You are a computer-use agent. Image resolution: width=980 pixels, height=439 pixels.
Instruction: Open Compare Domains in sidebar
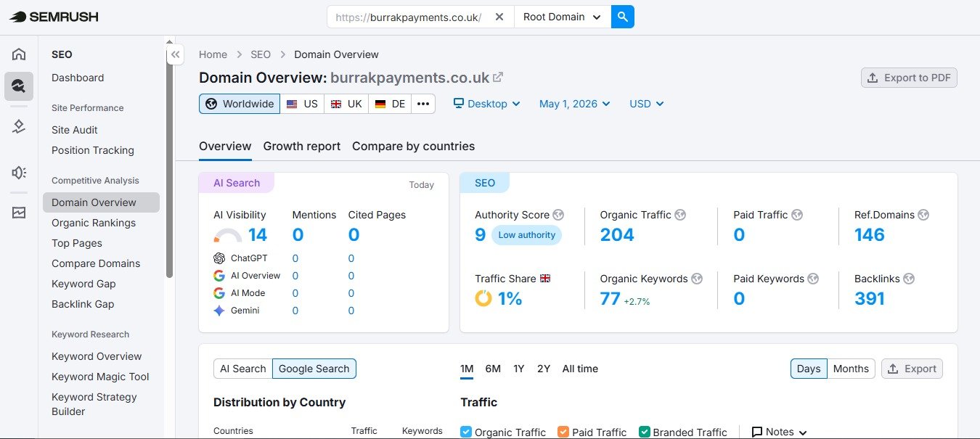(x=96, y=263)
